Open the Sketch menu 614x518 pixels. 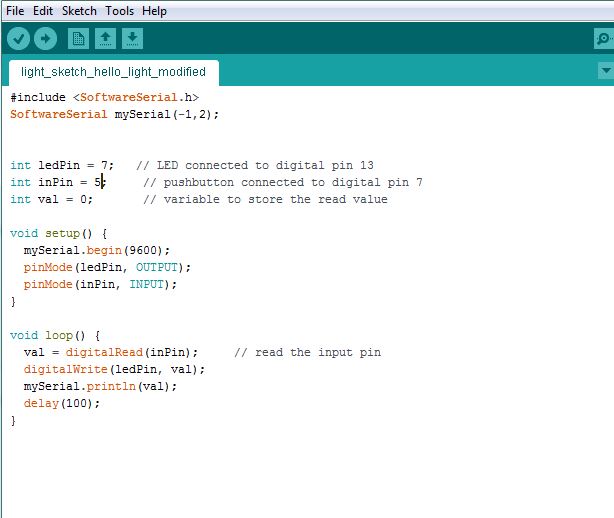(x=79, y=11)
